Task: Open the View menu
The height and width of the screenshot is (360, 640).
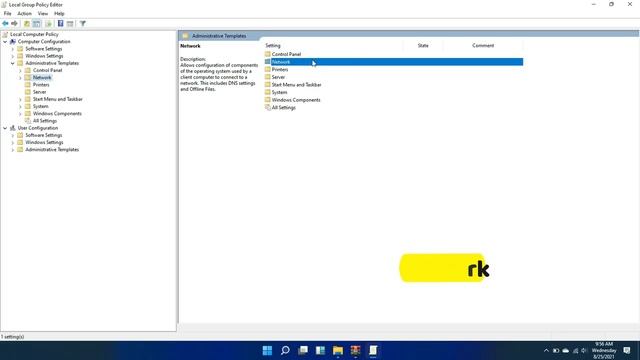Action: [43, 13]
